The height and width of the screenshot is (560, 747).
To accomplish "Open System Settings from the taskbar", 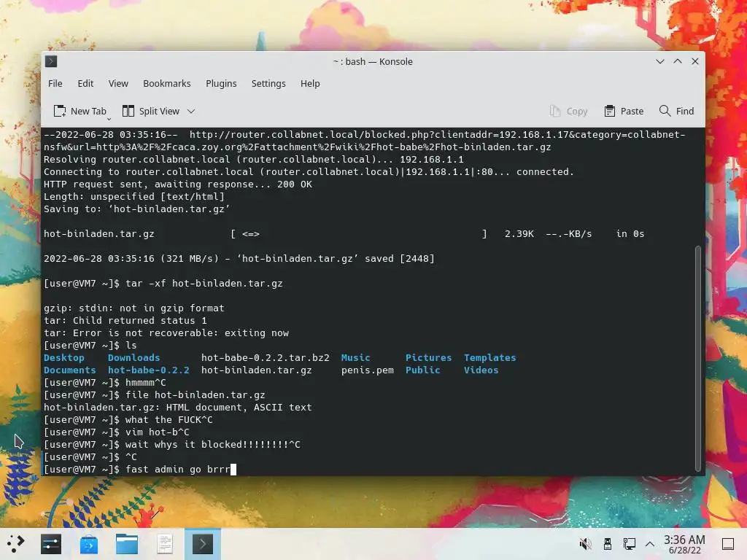I will [51, 544].
